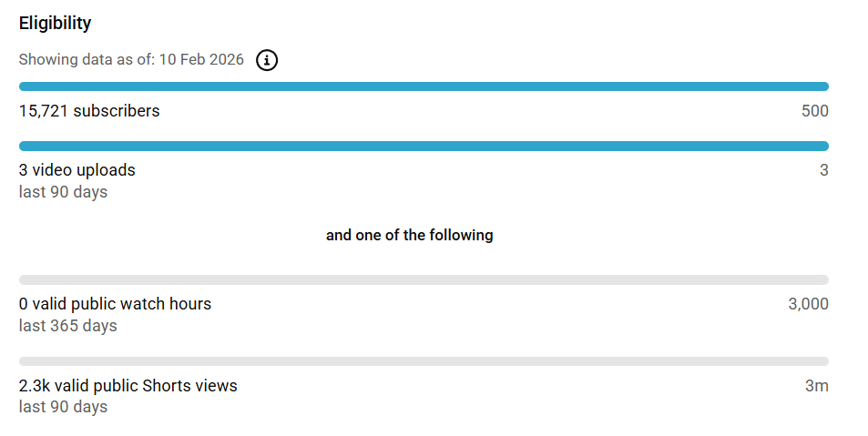Click the 3,000 watch hours threshold

(x=808, y=304)
